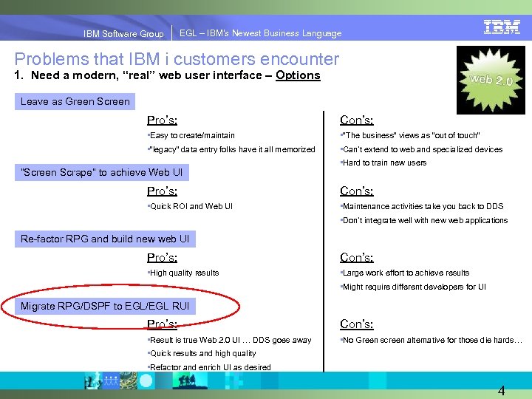The image size is (532, 399).
Task: Click 'Easy to create/maintain' bullet
Action: (x=192, y=135)
